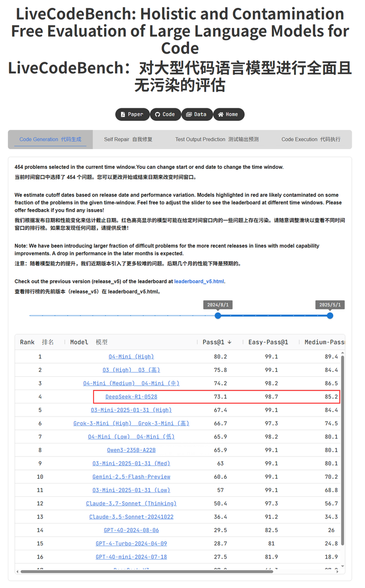Select the Code Generation tab
The width and height of the screenshot is (365, 588).
(50, 139)
